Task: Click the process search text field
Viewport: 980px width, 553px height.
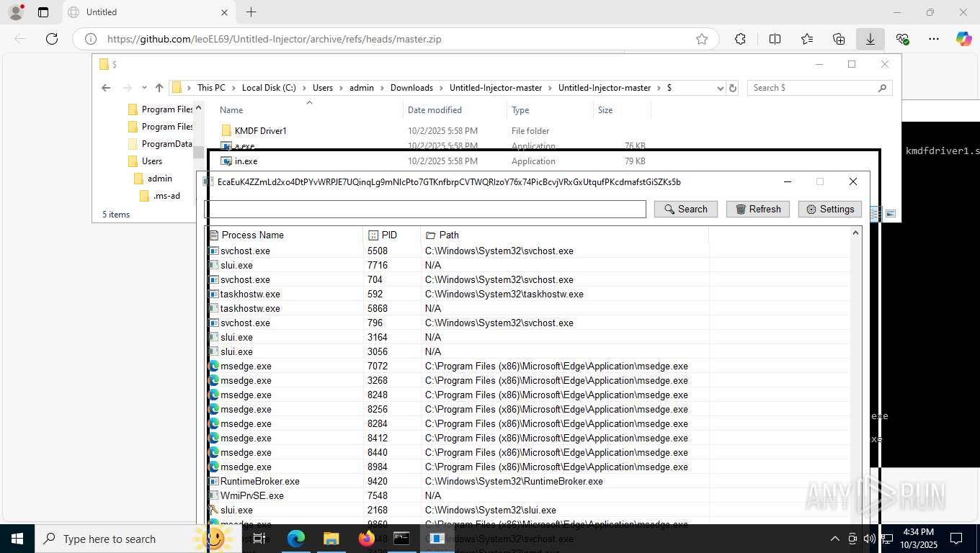Action: pos(425,209)
